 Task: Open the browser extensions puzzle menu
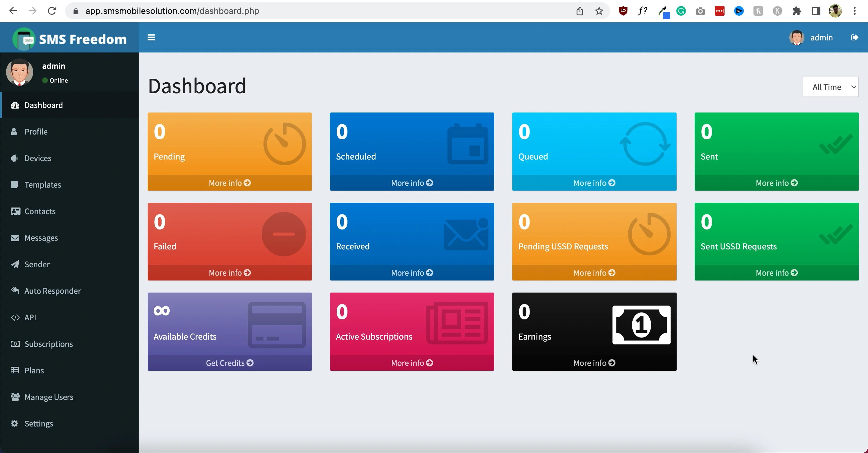pos(797,11)
